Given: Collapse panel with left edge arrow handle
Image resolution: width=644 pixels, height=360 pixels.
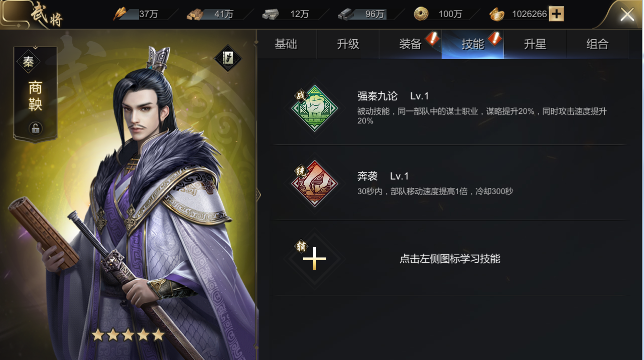Looking at the screenshot, I should (259, 195).
